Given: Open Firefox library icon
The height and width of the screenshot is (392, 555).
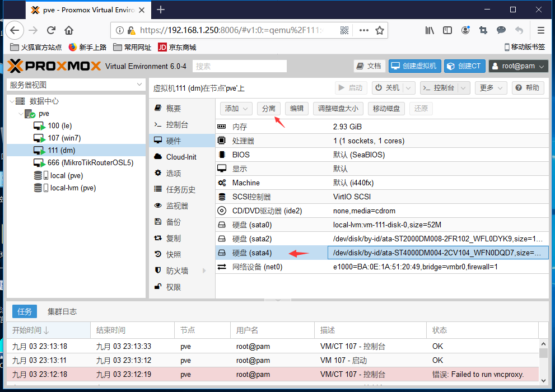Looking at the screenshot, I should click(430, 30).
